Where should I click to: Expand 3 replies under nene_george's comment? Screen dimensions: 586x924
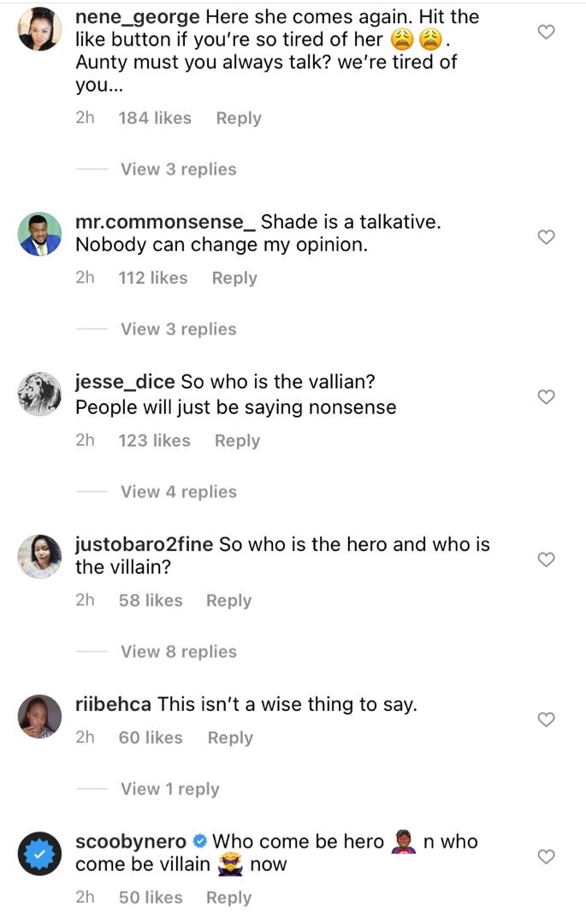(178, 169)
